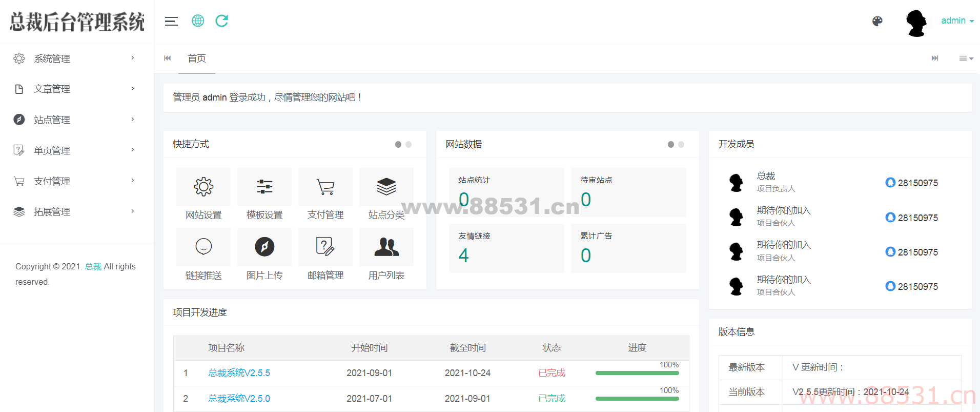
Task: Expand 系统管理 sidebar menu
Action: (77, 58)
